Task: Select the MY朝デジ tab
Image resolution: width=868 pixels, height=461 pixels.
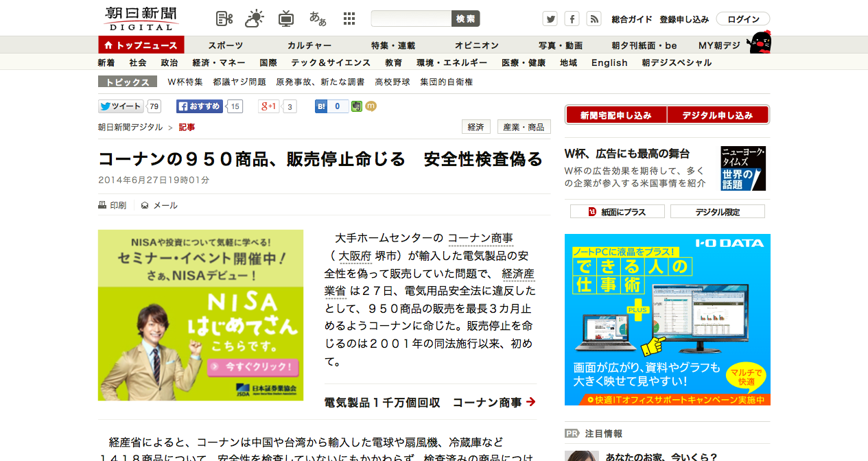Action: pyautogui.click(x=719, y=45)
